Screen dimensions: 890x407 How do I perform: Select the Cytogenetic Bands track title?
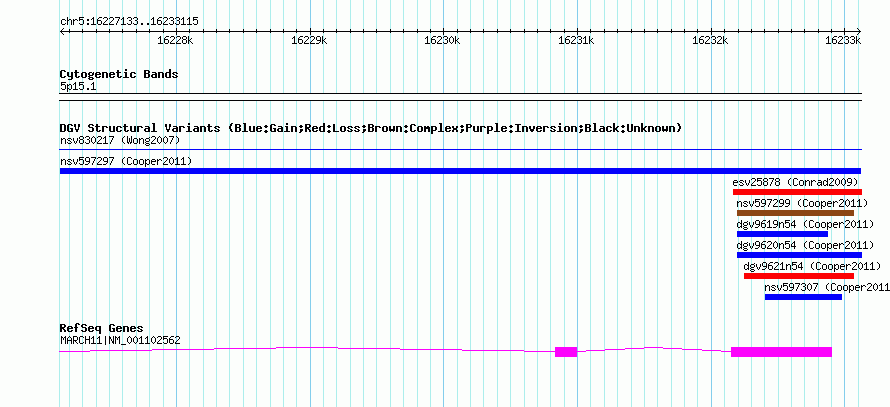[119, 74]
